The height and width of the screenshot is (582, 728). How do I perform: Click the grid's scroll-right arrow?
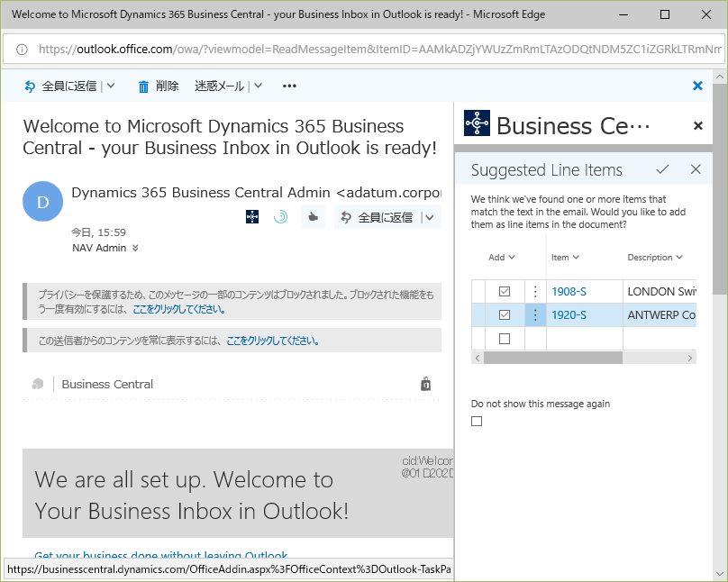click(x=690, y=358)
